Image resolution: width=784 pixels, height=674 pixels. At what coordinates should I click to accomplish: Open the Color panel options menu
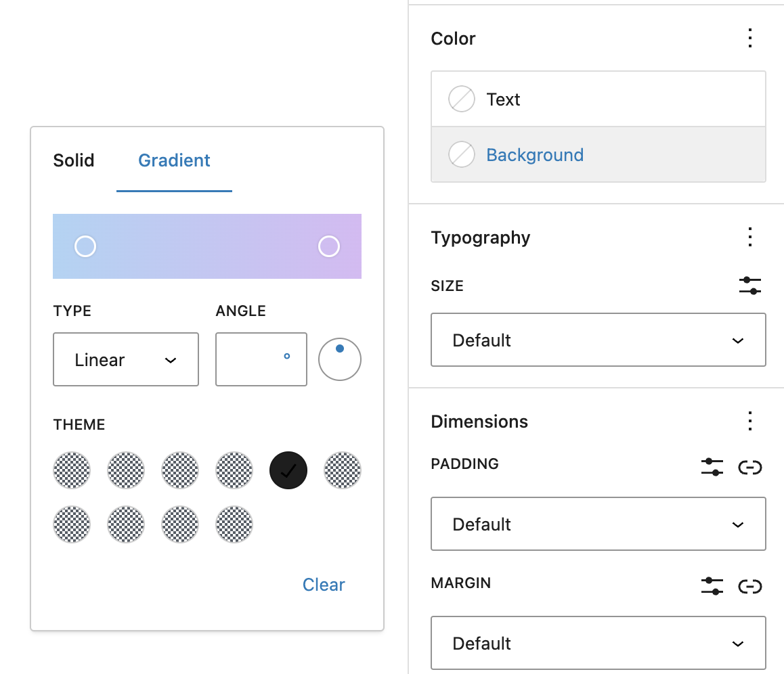click(750, 39)
